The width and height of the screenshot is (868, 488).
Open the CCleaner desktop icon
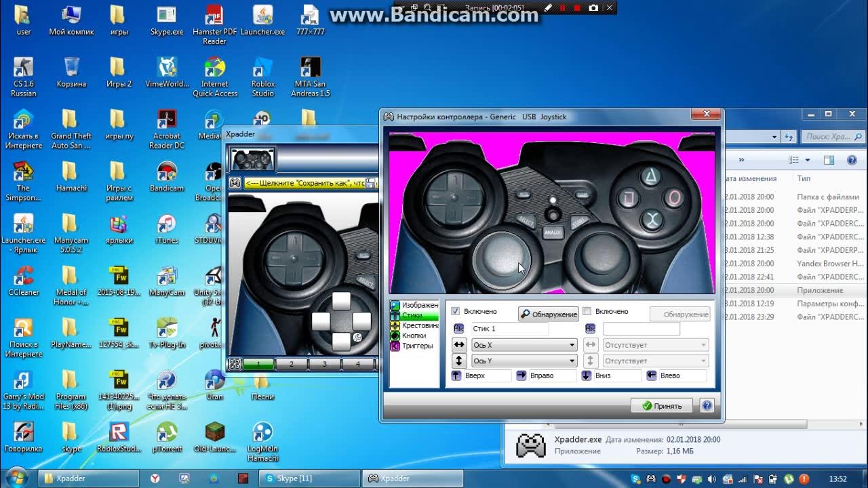23,281
